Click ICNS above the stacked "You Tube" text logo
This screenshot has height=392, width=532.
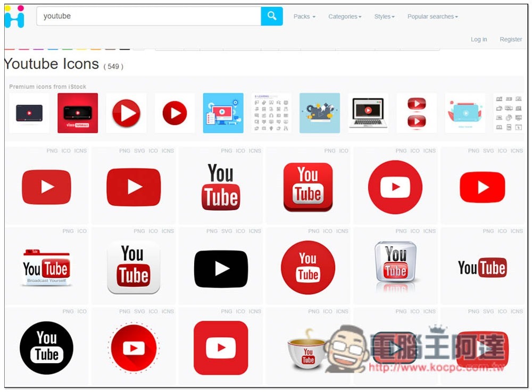[x=255, y=151]
